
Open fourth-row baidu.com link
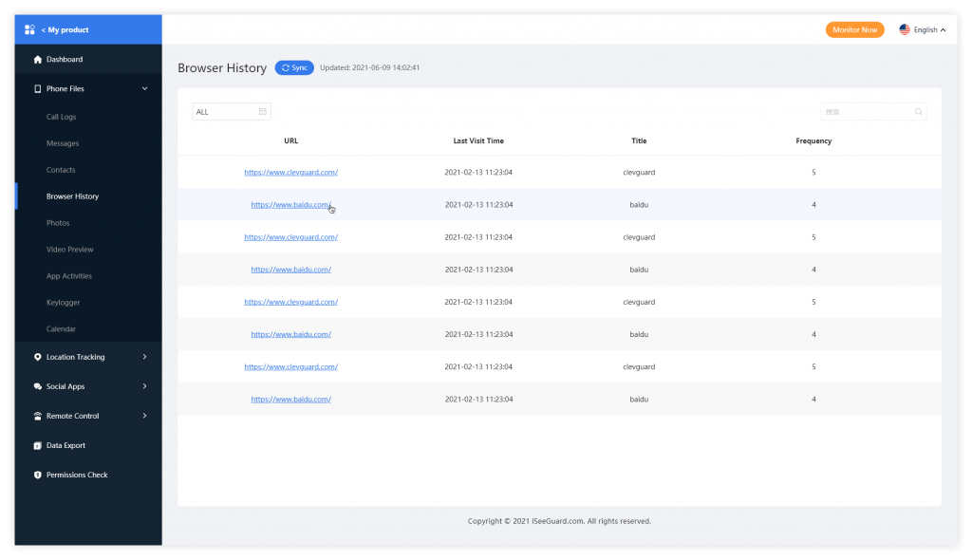click(x=290, y=270)
